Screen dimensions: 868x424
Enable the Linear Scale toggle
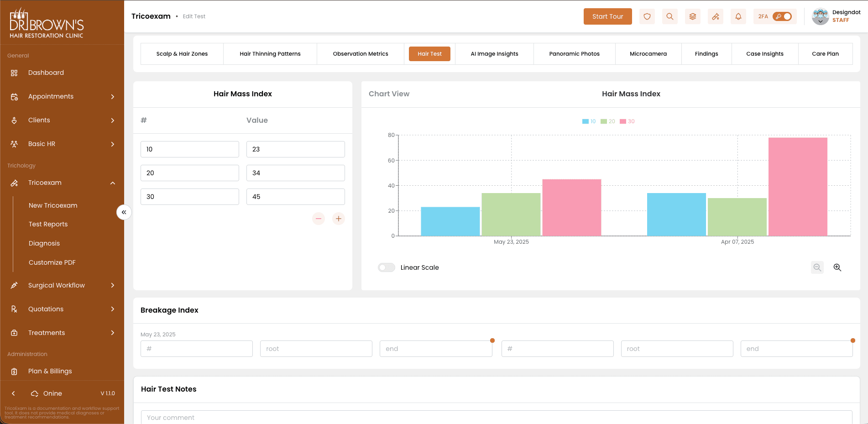click(x=386, y=267)
